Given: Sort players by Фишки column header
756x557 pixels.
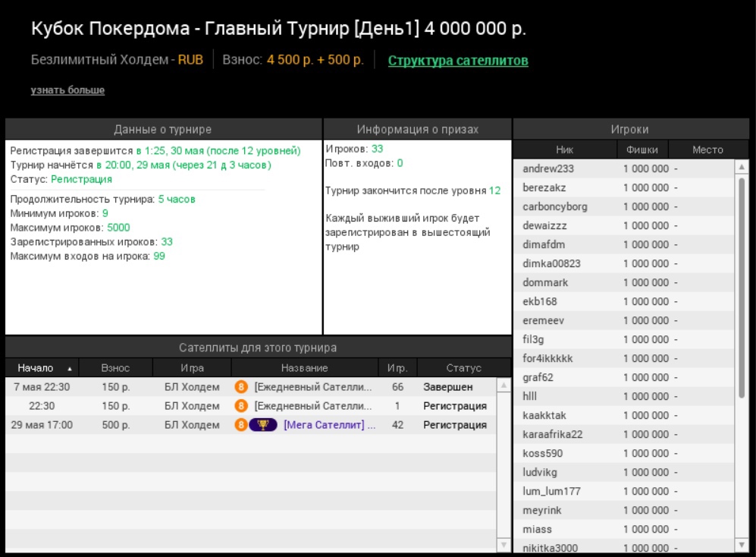Looking at the screenshot, I should click(642, 149).
